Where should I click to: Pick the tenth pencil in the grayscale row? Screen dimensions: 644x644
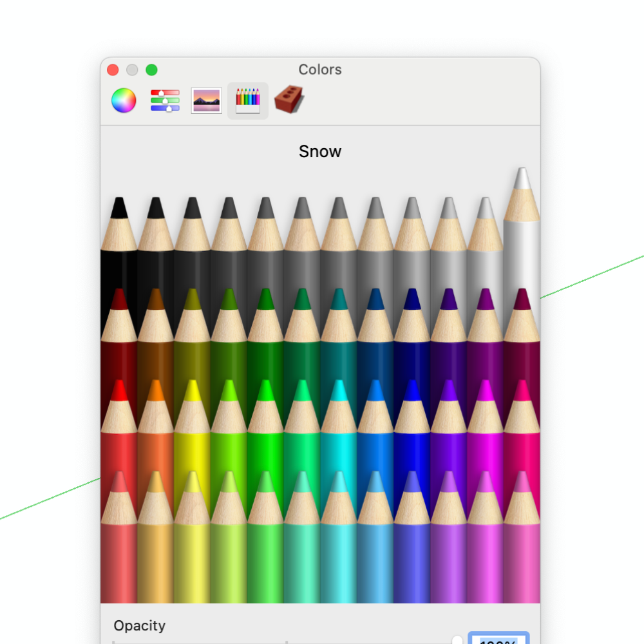click(x=448, y=242)
